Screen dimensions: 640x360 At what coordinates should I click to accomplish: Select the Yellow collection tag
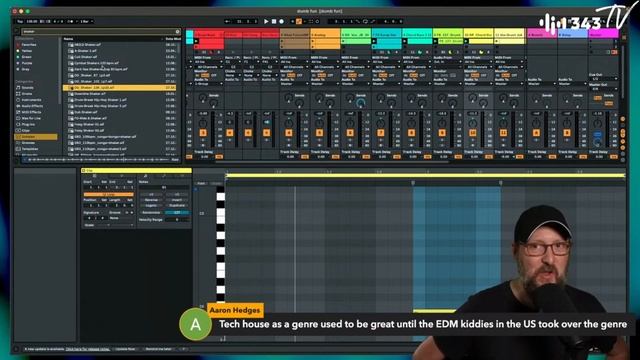(27, 51)
